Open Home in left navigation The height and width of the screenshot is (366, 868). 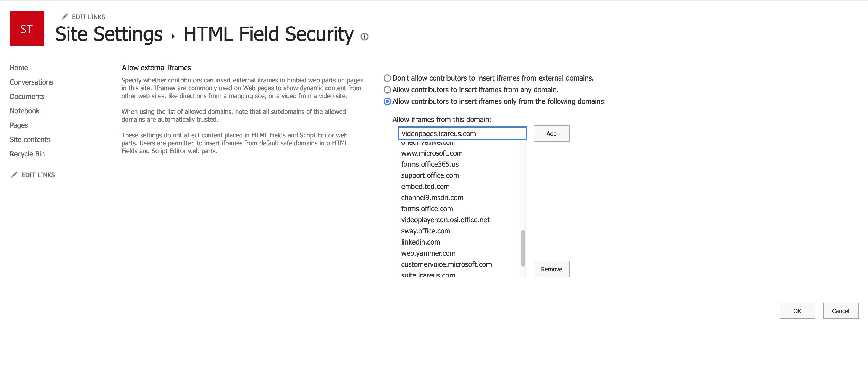[19, 68]
